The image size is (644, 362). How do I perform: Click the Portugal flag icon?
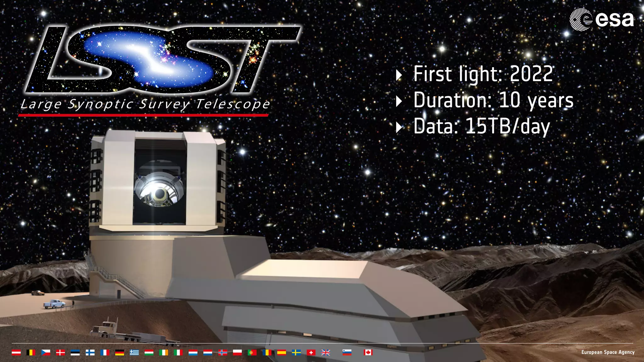tap(252, 353)
